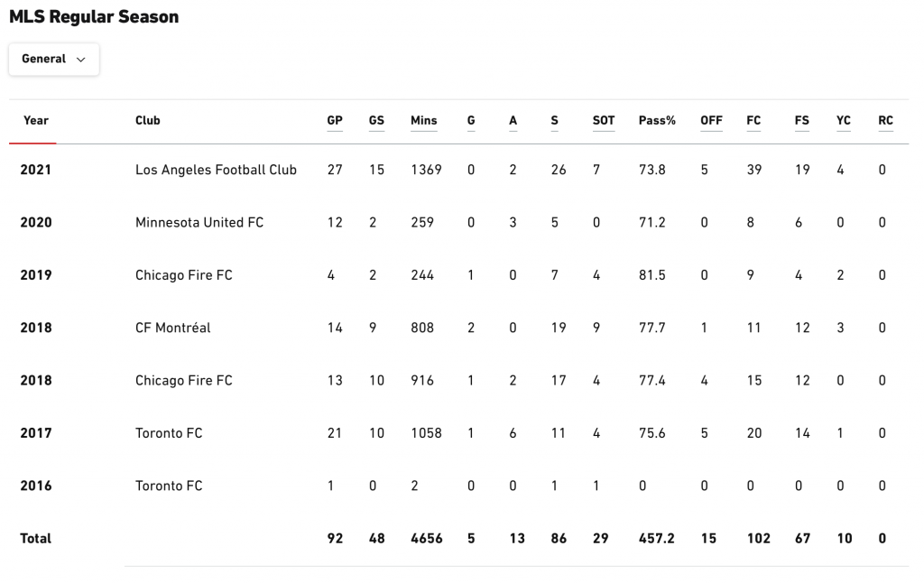Viewport: 924px width, 583px height.
Task: Sort by Mins column header
Action: coord(424,120)
